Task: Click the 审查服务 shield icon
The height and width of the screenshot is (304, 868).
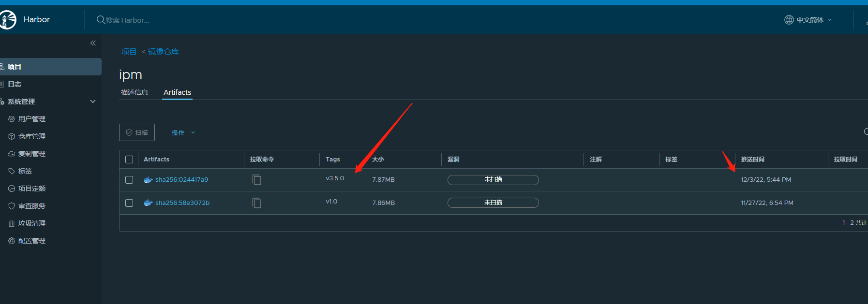Action: coord(12,206)
